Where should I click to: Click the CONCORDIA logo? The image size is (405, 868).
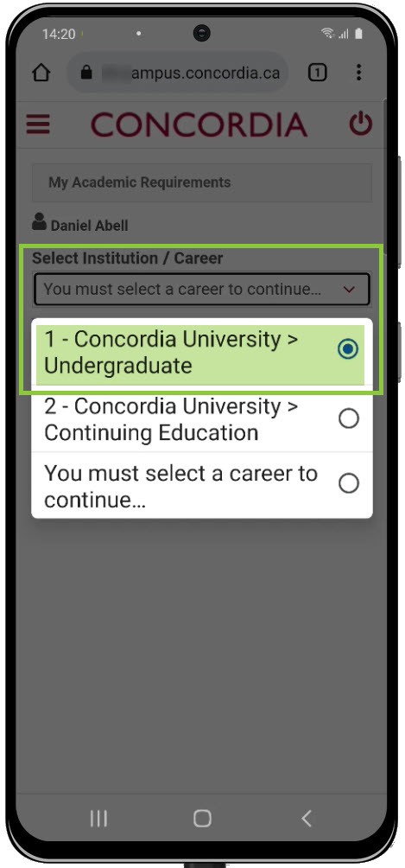199,124
